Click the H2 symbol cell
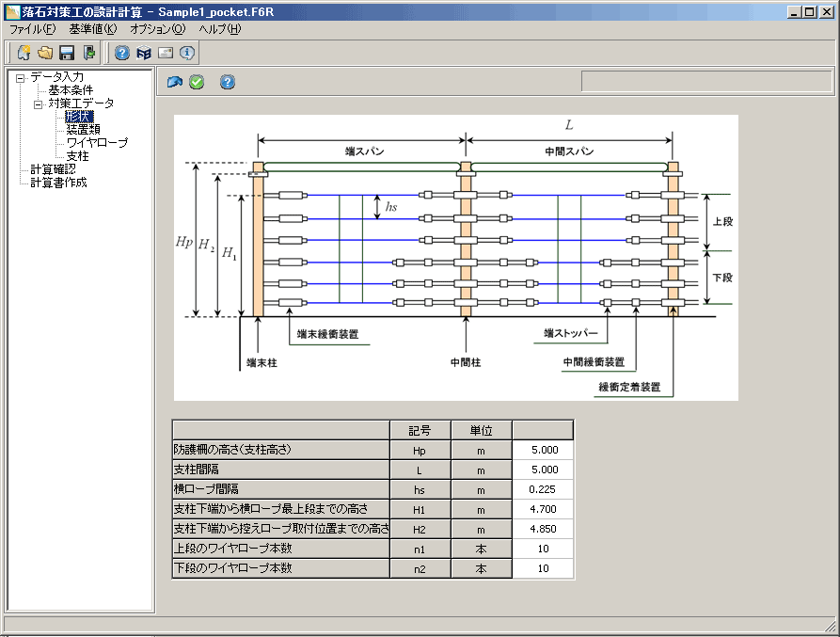This screenshot has height=637, width=840. tap(420, 530)
